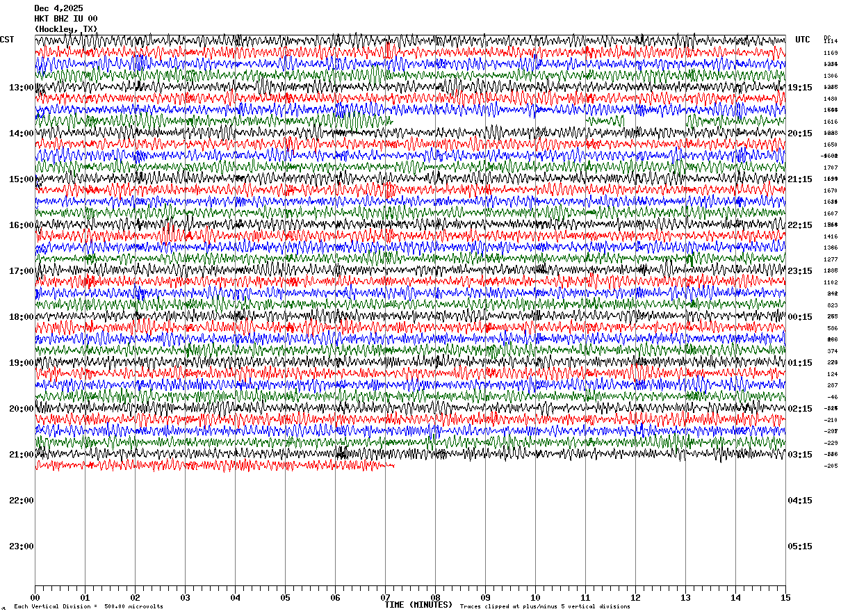The width and height of the screenshot is (841, 616).
Task: Click the 15 minute axis tick label
Action: (x=785, y=597)
